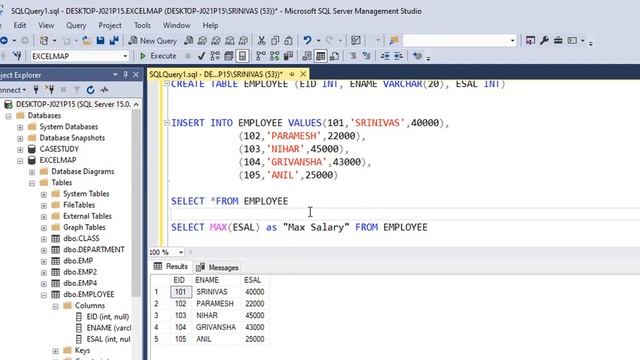Select dbo.EMP2 table in tree

click(80, 272)
